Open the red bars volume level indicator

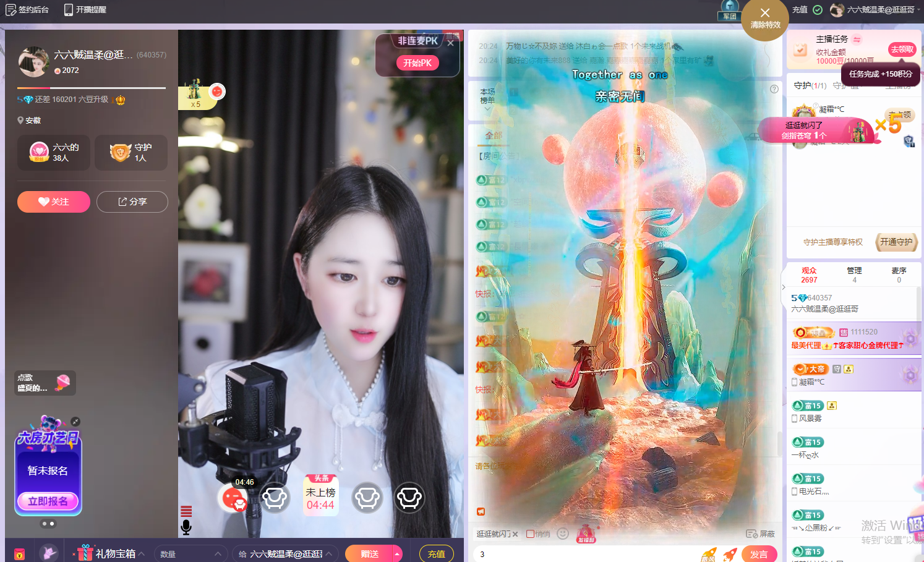(x=186, y=511)
